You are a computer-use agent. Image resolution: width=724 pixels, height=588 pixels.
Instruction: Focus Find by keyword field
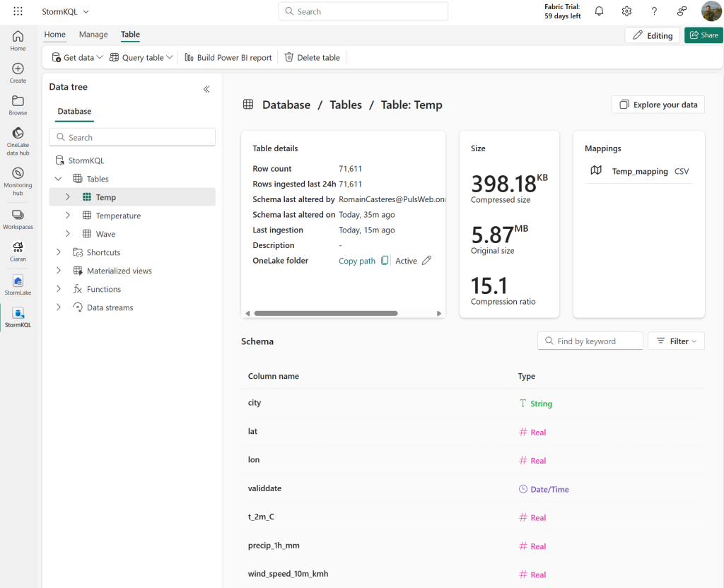click(x=590, y=341)
